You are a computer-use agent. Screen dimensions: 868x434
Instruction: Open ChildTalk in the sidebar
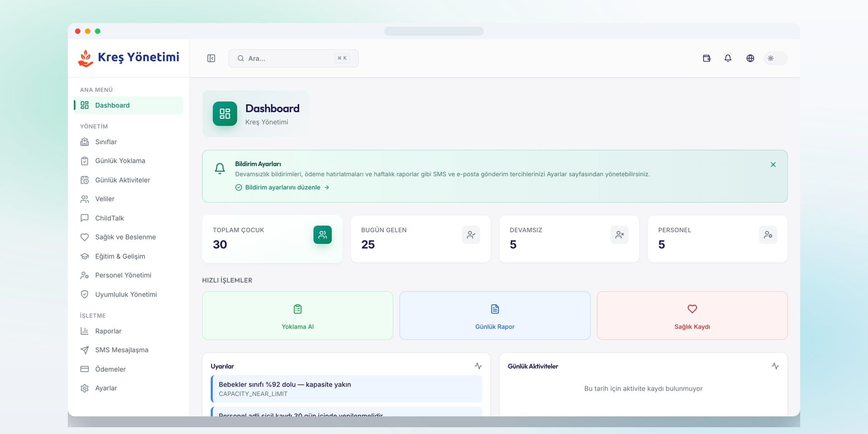(x=129, y=218)
